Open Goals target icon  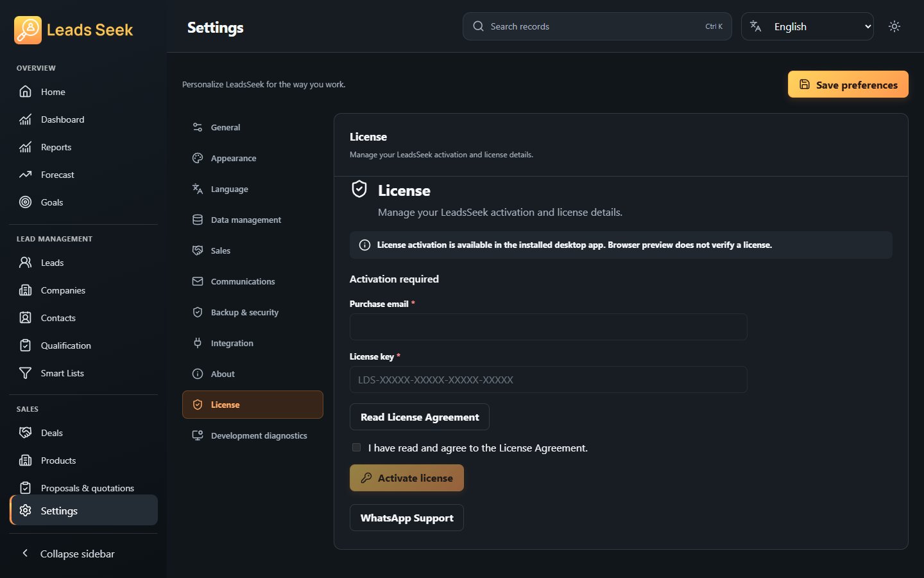tap(25, 202)
